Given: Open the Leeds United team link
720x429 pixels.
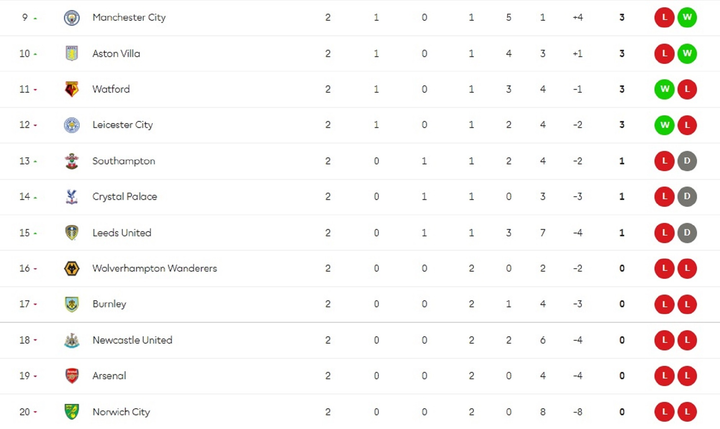Looking at the screenshot, I should [121, 233].
